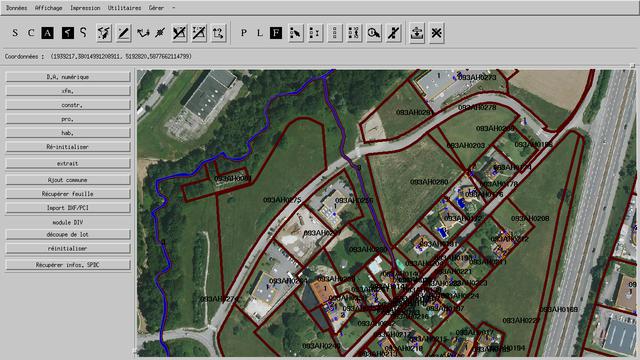Click the Import DXF/PCI button
The image size is (640, 360).
click(68, 208)
